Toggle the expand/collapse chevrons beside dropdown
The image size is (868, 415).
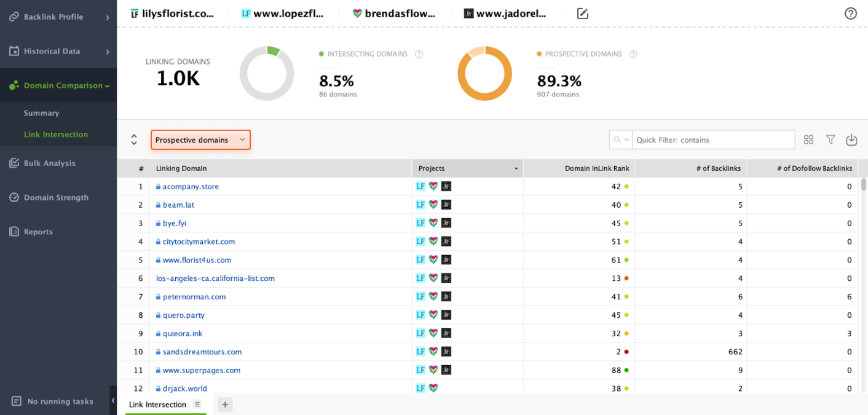point(134,140)
